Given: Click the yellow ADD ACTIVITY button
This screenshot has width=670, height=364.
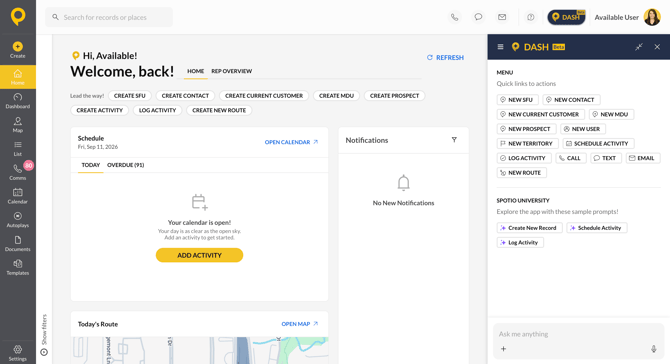Looking at the screenshot, I should click(x=200, y=255).
